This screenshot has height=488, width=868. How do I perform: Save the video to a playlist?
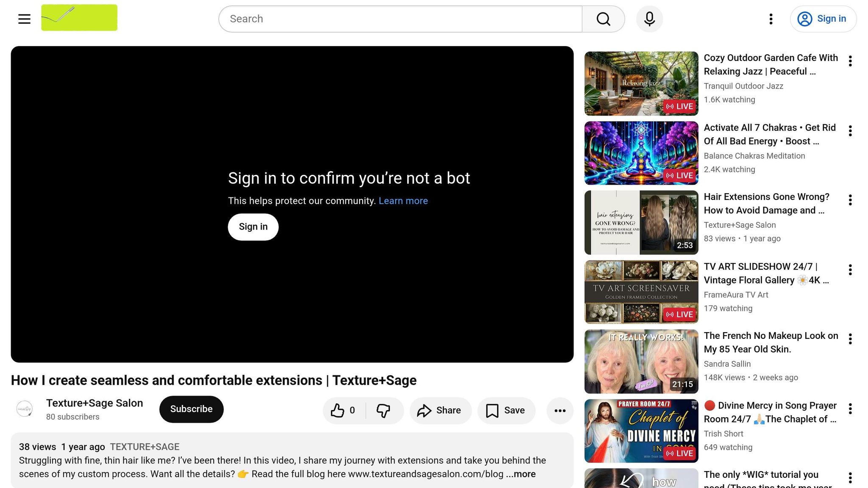[x=506, y=410]
